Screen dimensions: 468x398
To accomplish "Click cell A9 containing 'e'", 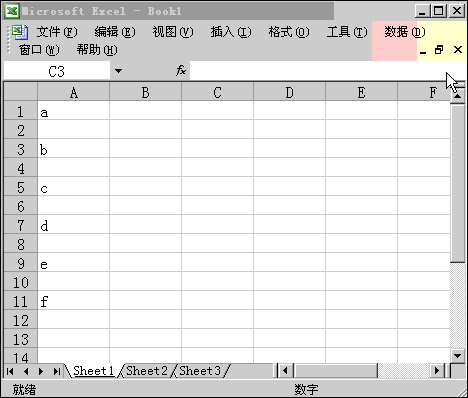I will point(74,263).
